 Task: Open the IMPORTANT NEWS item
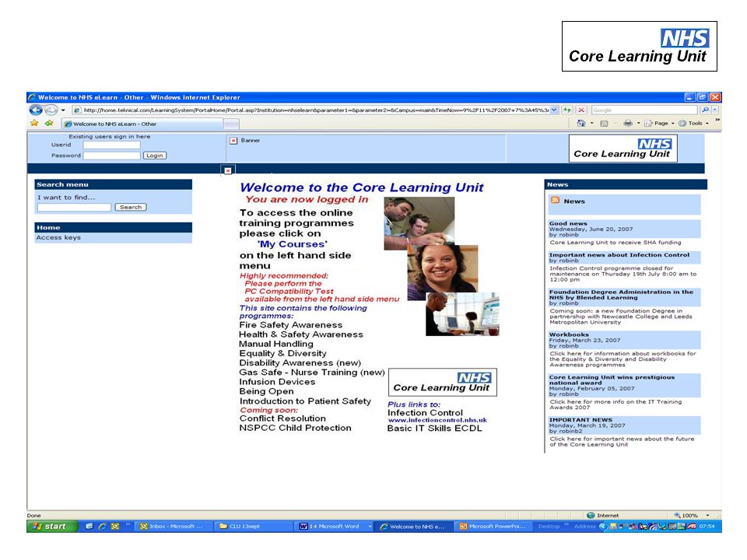[x=580, y=420]
